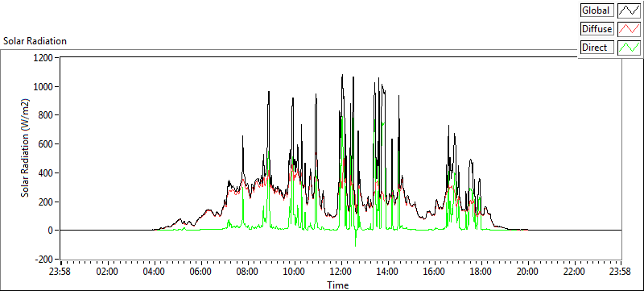Click the 12:00 time label
The image size is (644, 291).
pos(341,272)
